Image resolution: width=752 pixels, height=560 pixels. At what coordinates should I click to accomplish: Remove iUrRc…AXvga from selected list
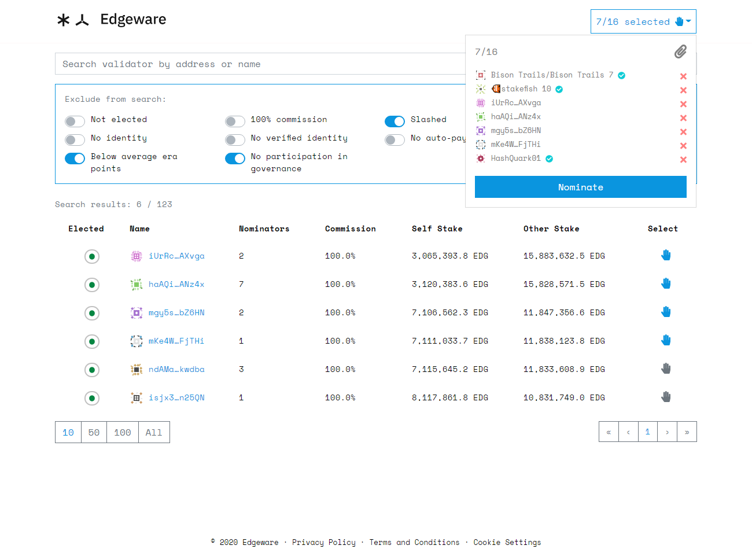click(683, 104)
